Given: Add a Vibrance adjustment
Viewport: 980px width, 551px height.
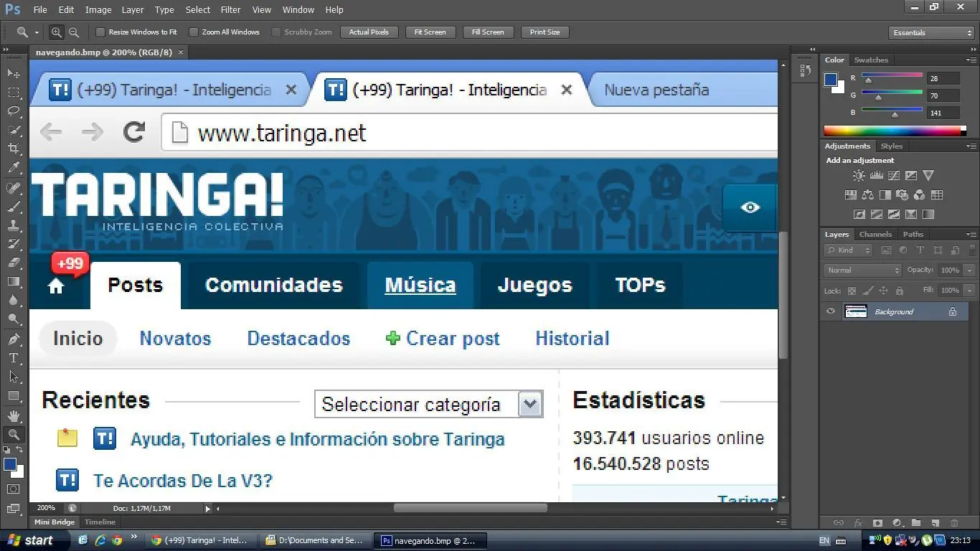Looking at the screenshot, I should (928, 175).
